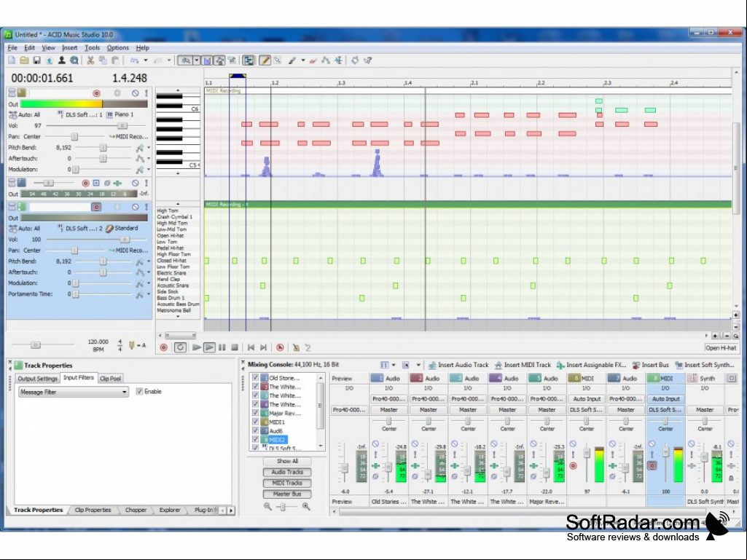Uncheck Aud6 in the channel list
This screenshot has width=747, height=560.
[255, 430]
